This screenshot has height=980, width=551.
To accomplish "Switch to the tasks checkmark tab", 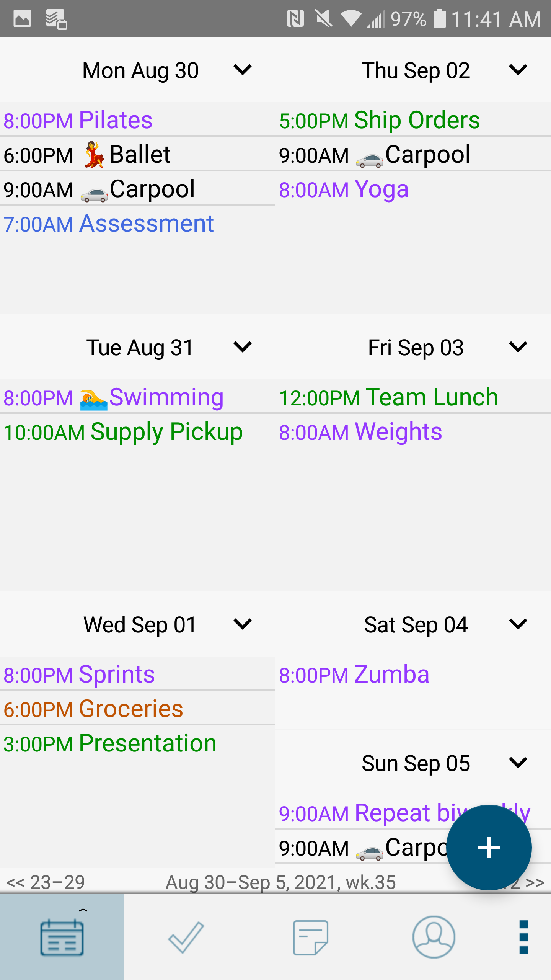I will point(186,937).
